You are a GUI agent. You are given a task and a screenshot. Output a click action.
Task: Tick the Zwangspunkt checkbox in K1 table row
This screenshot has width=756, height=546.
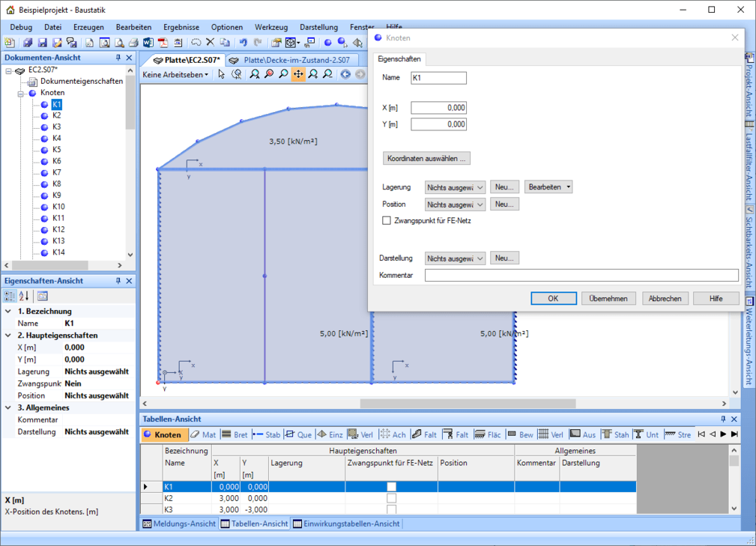tap(391, 487)
